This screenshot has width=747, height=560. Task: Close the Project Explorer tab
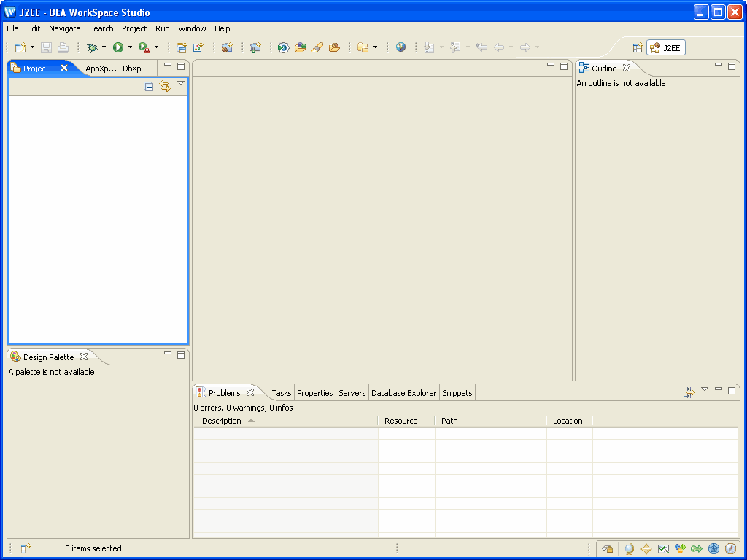click(64, 68)
